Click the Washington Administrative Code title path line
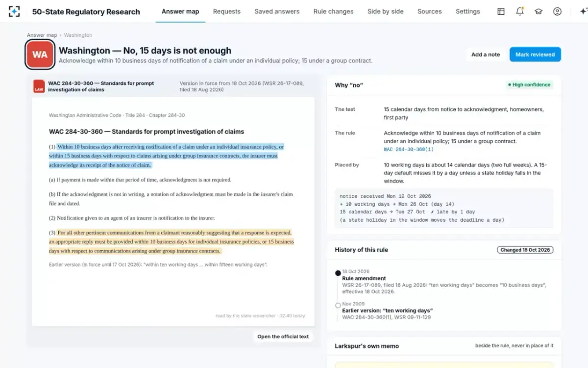 pos(117,115)
